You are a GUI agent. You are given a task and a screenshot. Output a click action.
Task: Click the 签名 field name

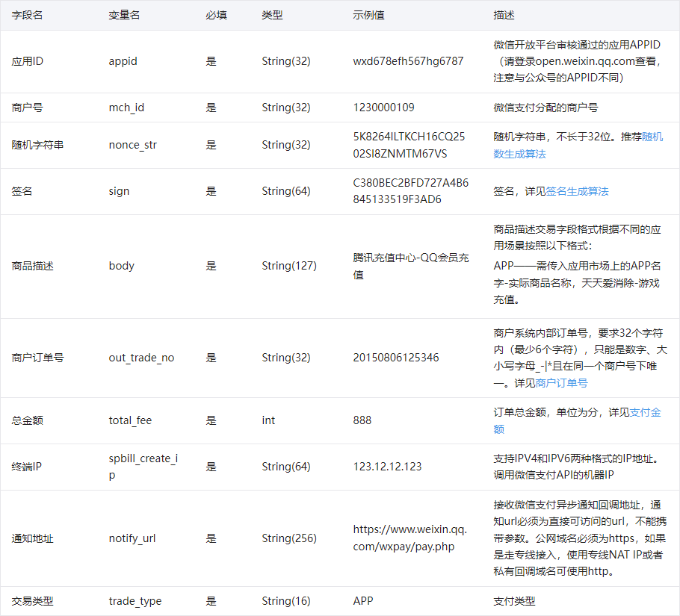(22, 191)
